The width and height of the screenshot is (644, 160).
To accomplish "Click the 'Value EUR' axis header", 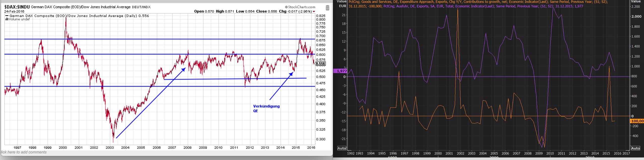I will (x=342, y=4).
